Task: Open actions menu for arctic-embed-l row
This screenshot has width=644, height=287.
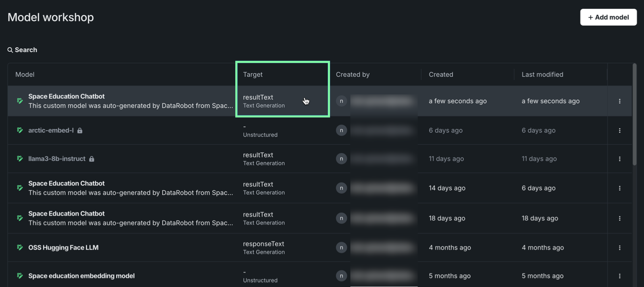Action: (619, 131)
